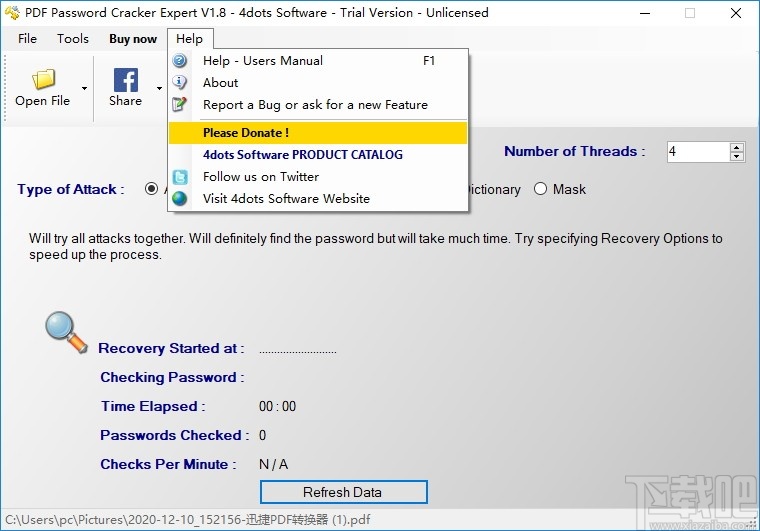
Task: Choose Help - Users Manual entry
Action: tap(318, 61)
